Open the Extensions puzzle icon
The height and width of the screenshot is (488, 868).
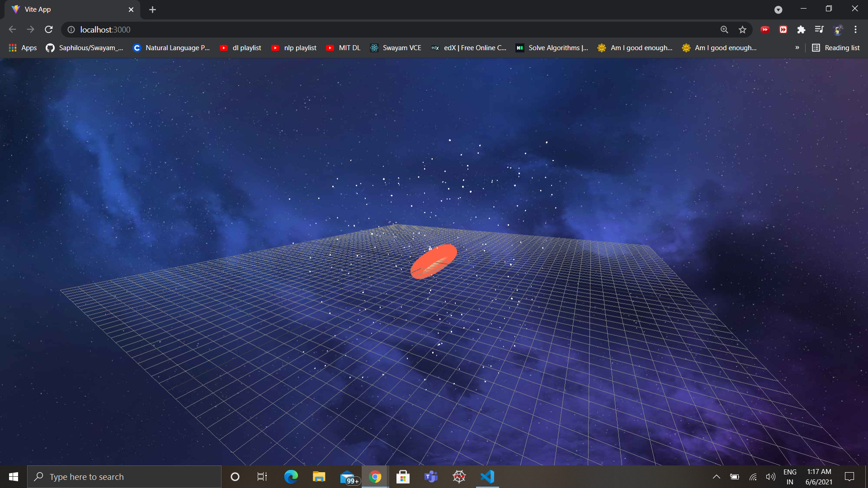(801, 29)
